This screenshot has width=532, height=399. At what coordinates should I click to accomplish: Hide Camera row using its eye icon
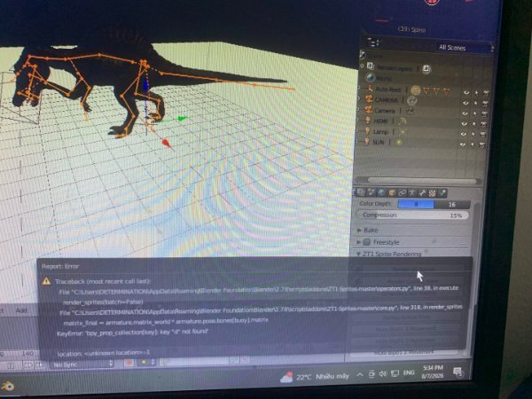pos(465,113)
